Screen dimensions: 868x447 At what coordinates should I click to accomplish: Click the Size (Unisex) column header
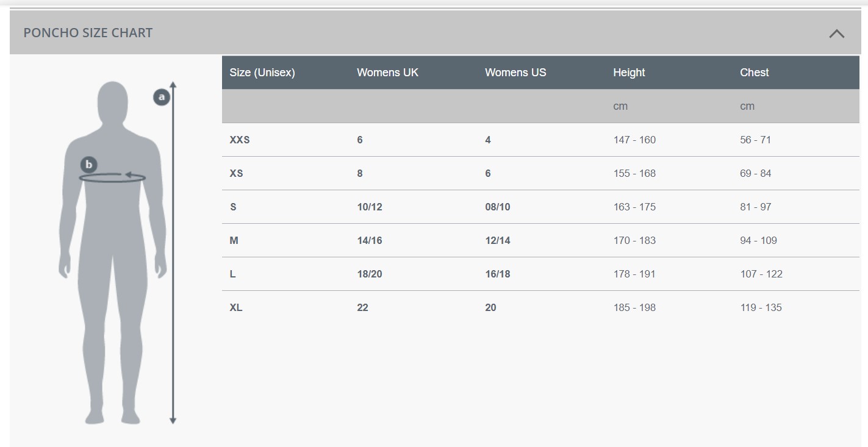pos(262,73)
